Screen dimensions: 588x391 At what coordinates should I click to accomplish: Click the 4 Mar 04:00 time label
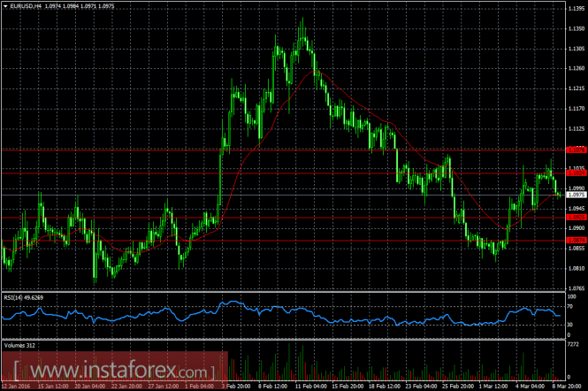pyautogui.click(x=531, y=386)
